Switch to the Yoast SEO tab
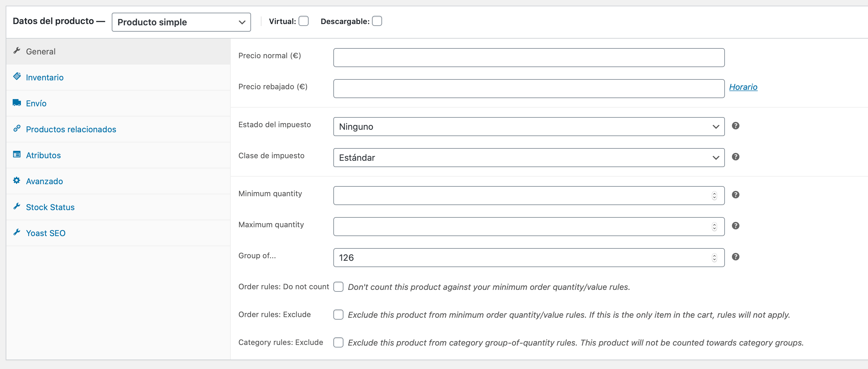 tap(118, 233)
